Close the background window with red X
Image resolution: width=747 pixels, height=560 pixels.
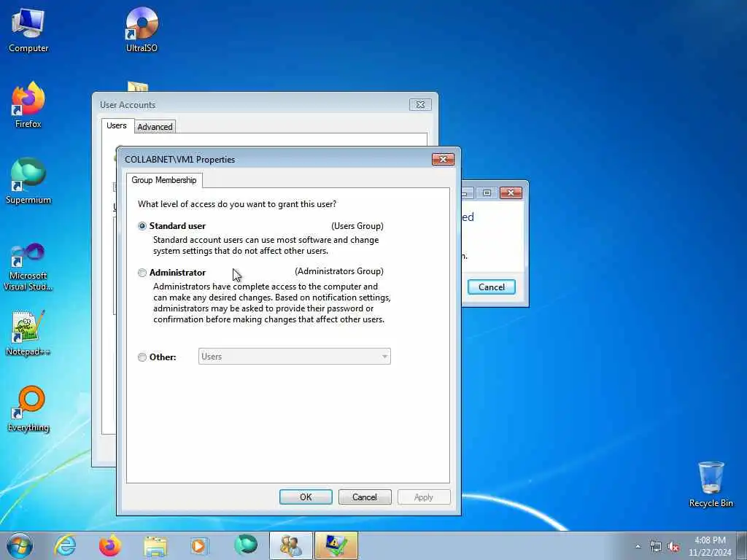point(511,192)
